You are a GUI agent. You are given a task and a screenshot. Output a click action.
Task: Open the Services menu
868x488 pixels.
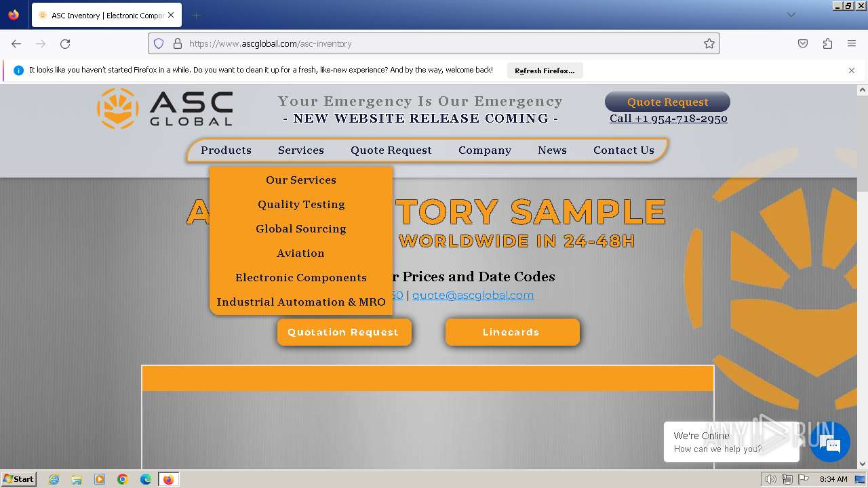tap(301, 150)
